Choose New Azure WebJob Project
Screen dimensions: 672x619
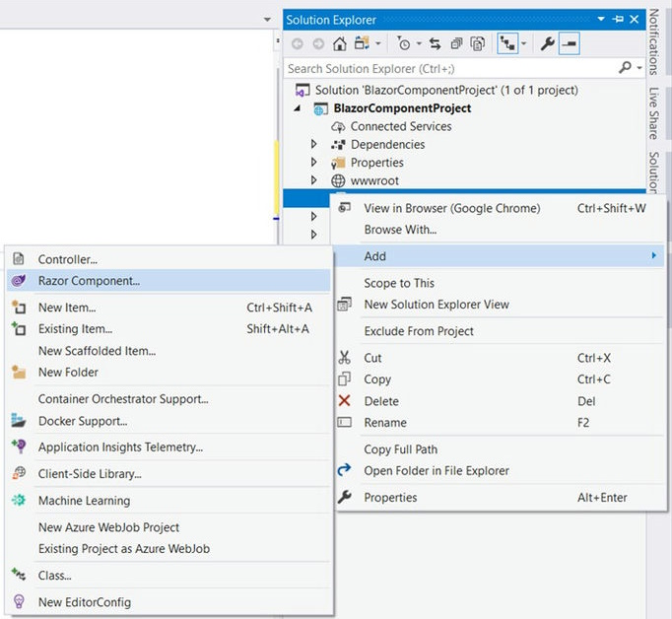[168, 527]
